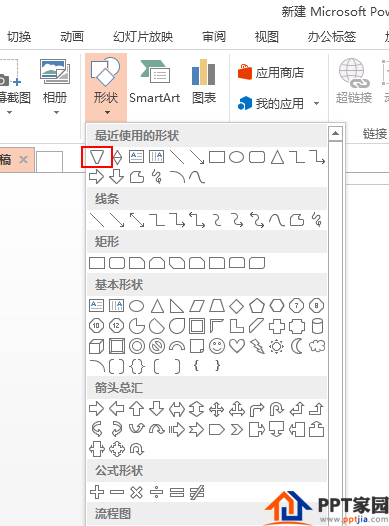Pick the U-turn arrow shape
This screenshot has height=526, width=389.
click(x=277, y=409)
